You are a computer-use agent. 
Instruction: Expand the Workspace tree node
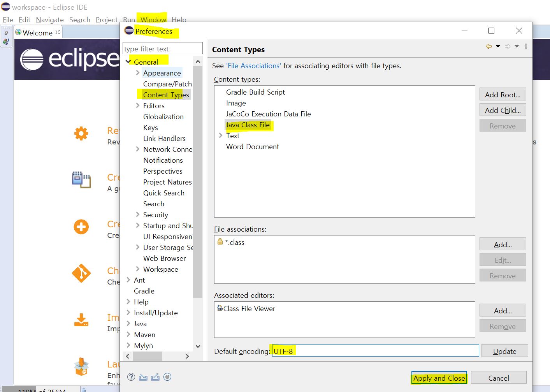(138, 269)
